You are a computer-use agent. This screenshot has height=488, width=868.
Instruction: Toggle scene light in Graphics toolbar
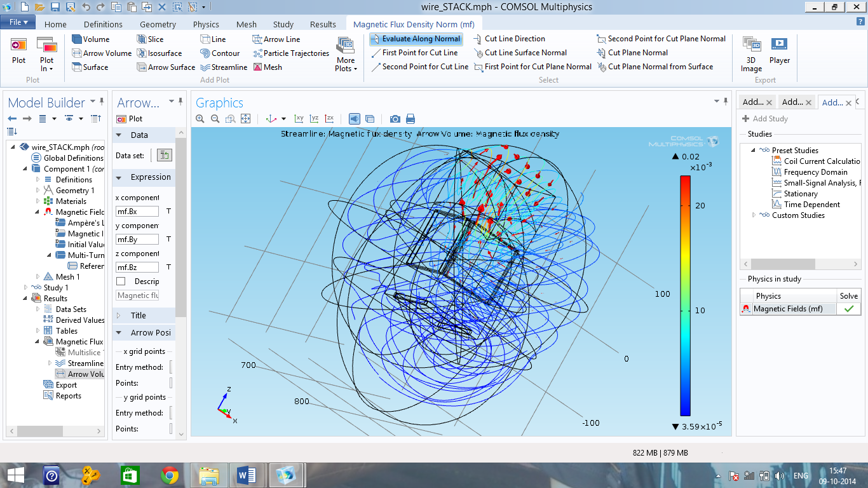pos(355,119)
